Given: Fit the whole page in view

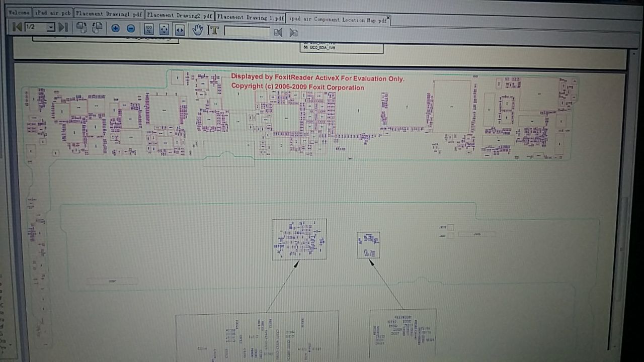Looking at the screenshot, I should click(164, 30).
